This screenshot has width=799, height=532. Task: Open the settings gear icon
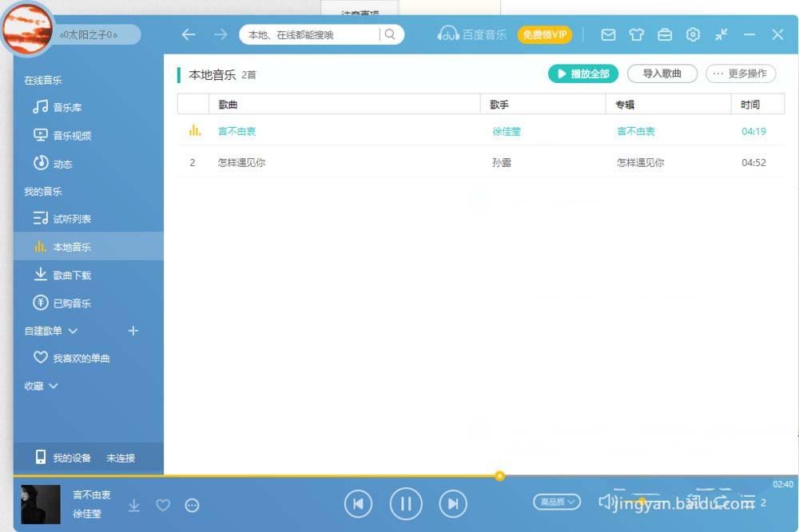[x=693, y=34]
